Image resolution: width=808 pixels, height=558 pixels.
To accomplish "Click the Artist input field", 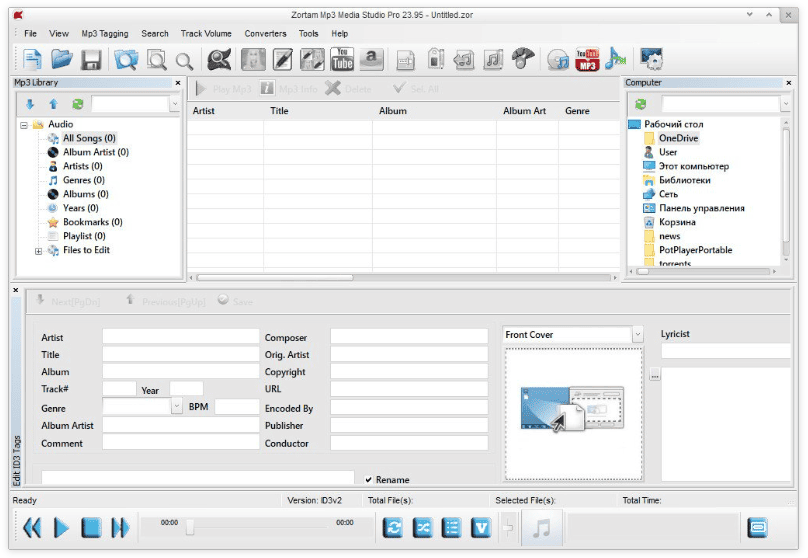I will [x=181, y=336].
